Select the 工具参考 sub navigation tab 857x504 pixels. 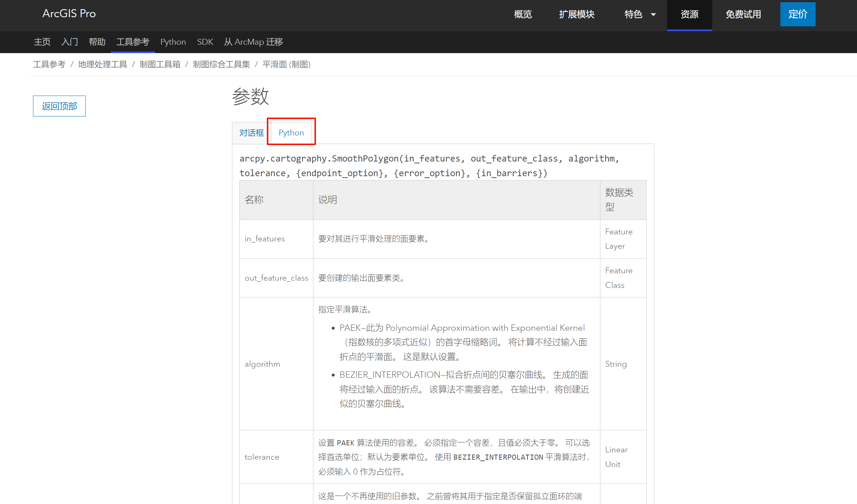click(133, 42)
